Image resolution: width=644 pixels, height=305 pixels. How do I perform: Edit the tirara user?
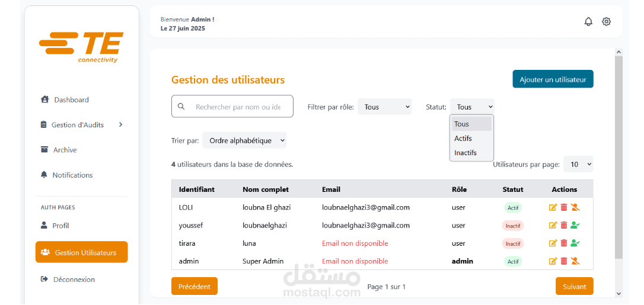point(553,243)
